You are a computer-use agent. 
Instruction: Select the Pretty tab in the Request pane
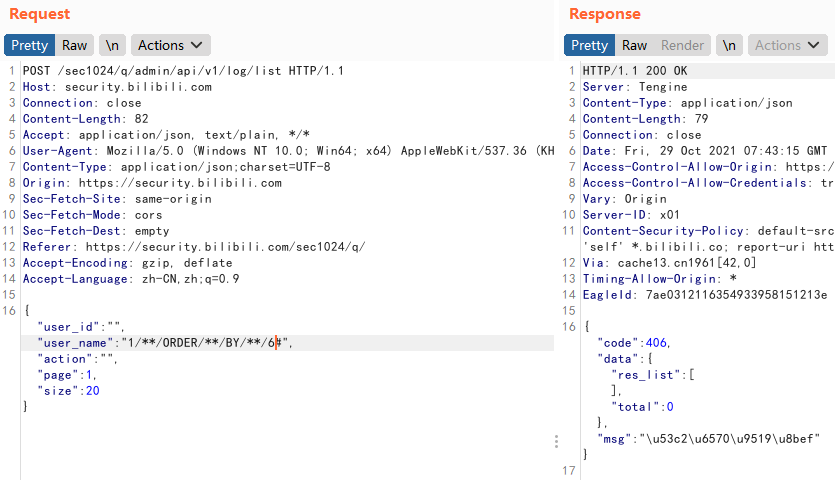pyautogui.click(x=29, y=45)
